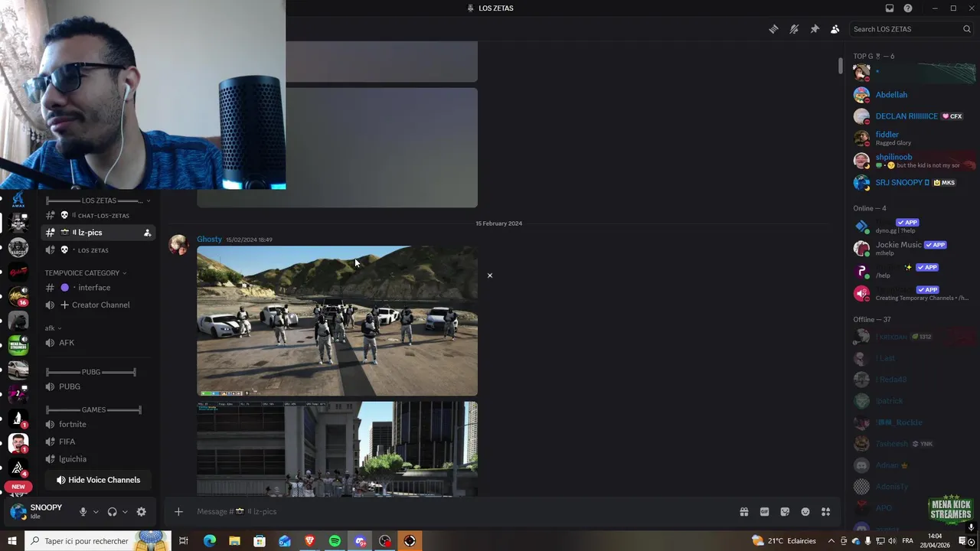Screen dimensions: 980x551
Task: Open Spotify from the taskbar
Action: [x=335, y=541]
